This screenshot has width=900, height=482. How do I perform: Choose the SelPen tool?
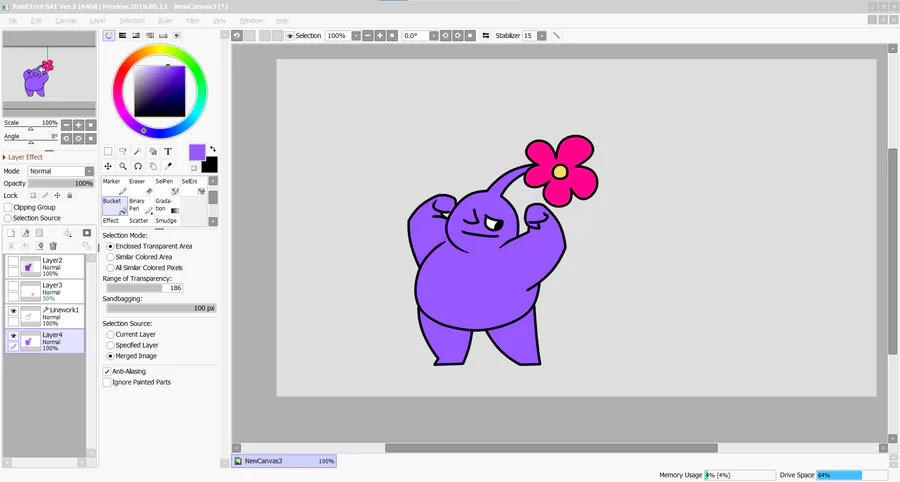point(167,186)
